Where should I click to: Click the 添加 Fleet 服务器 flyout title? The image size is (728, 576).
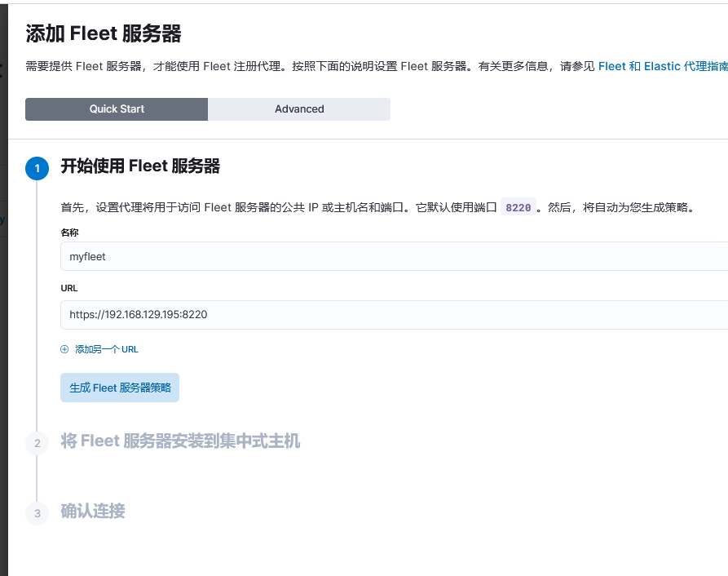tap(104, 33)
